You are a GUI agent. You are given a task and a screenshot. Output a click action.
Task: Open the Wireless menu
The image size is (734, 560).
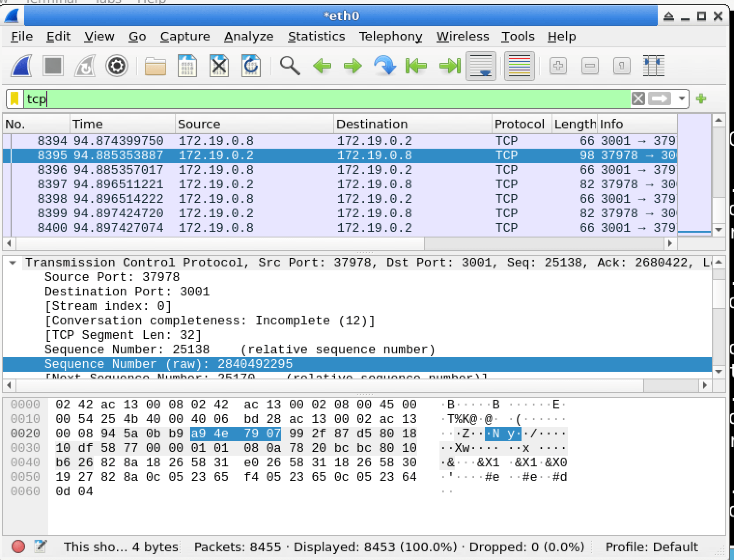tap(463, 37)
